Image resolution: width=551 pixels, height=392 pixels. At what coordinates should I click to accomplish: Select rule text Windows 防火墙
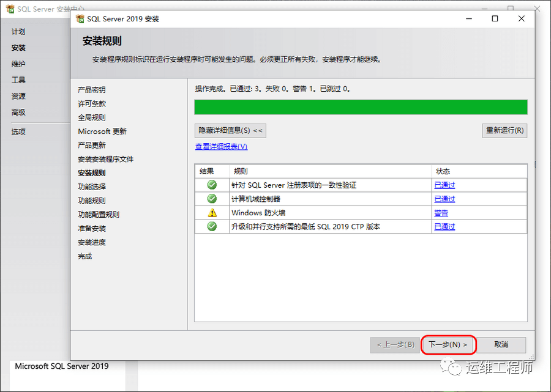pos(258,213)
